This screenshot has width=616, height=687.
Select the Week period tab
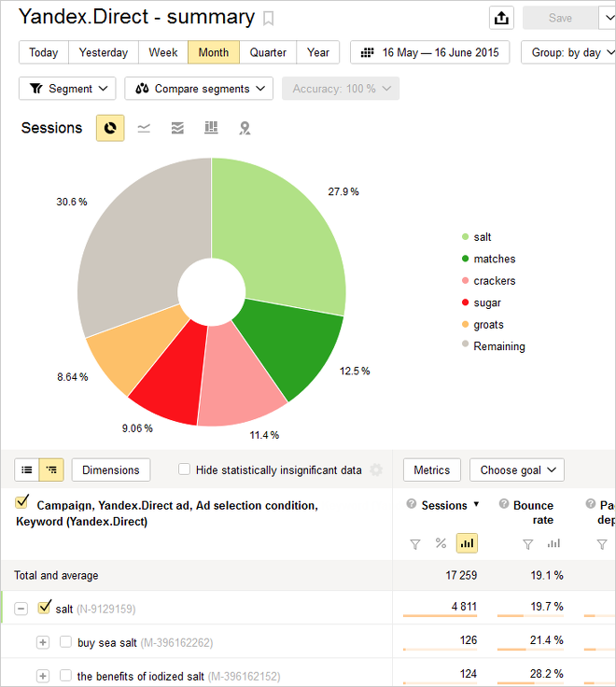click(163, 52)
